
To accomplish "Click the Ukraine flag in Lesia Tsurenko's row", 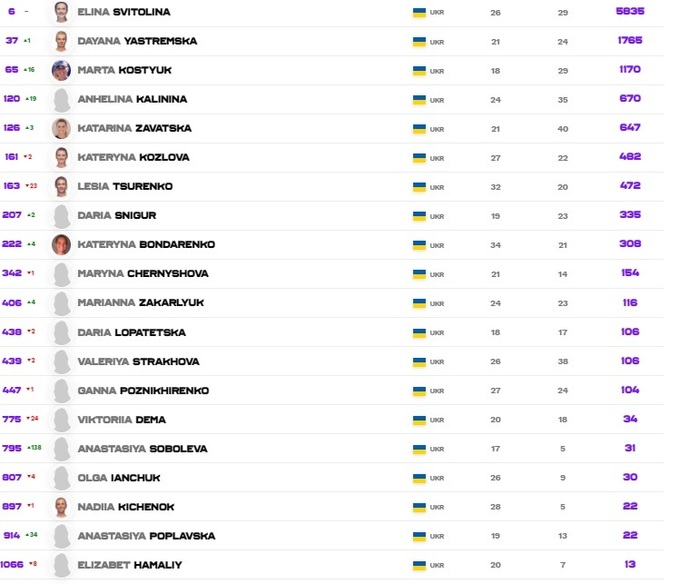I will coord(420,187).
